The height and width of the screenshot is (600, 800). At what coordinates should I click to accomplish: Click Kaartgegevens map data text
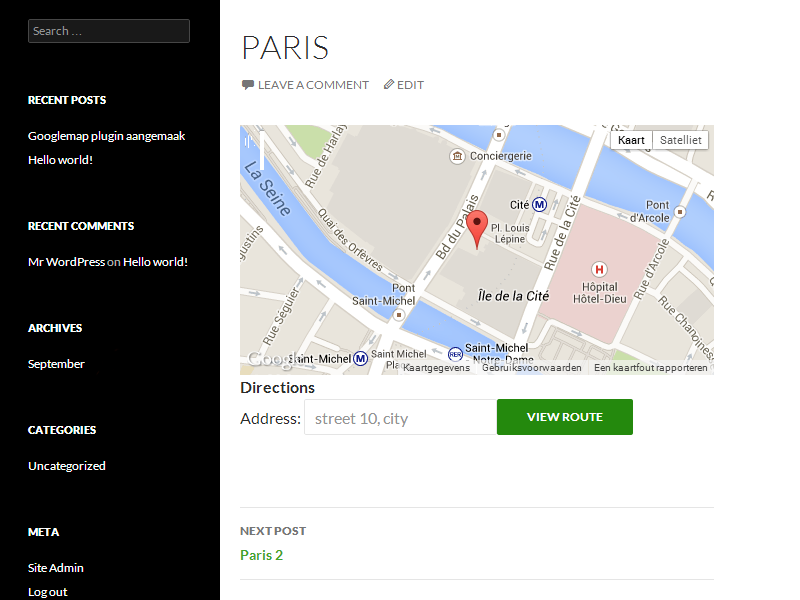pyautogui.click(x=436, y=368)
